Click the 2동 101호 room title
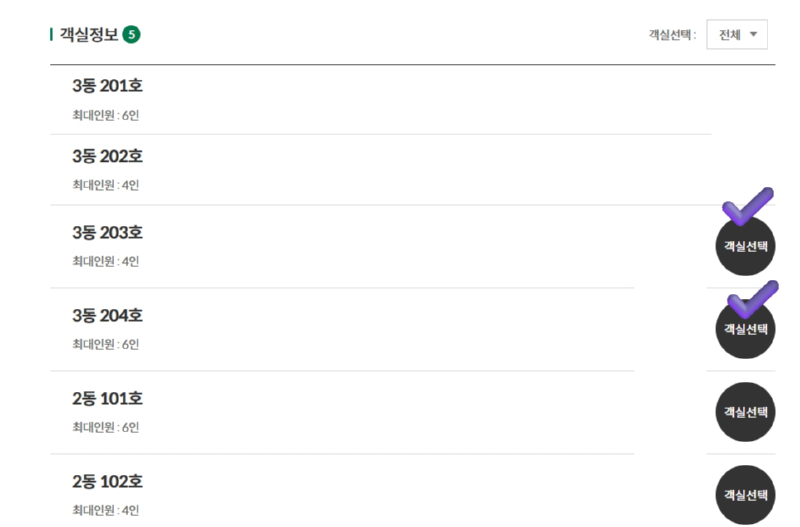Image resolution: width=800 pixels, height=527 pixels. click(107, 399)
